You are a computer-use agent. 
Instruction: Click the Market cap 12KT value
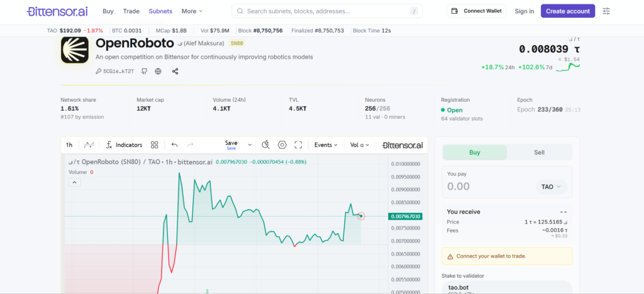(x=144, y=109)
